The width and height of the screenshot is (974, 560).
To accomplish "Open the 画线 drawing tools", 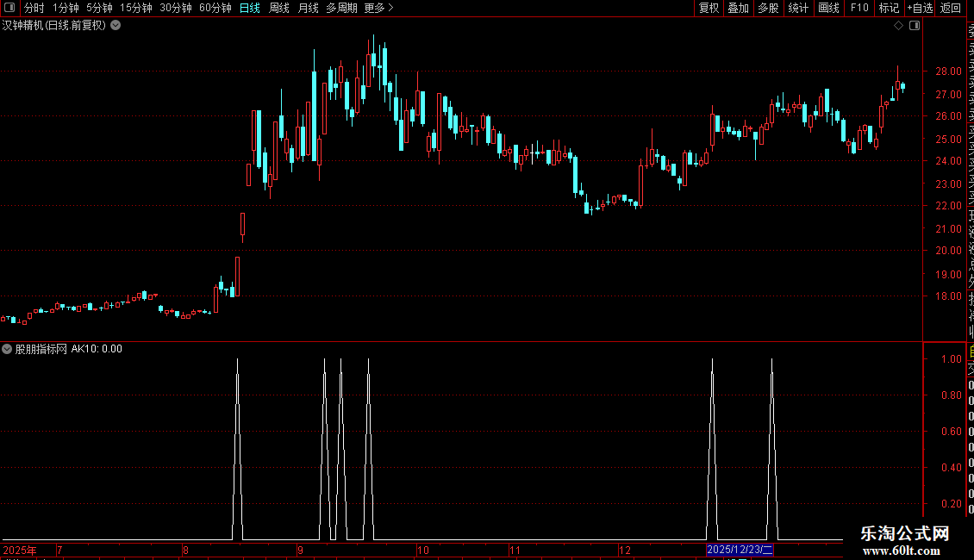I will tap(828, 8).
